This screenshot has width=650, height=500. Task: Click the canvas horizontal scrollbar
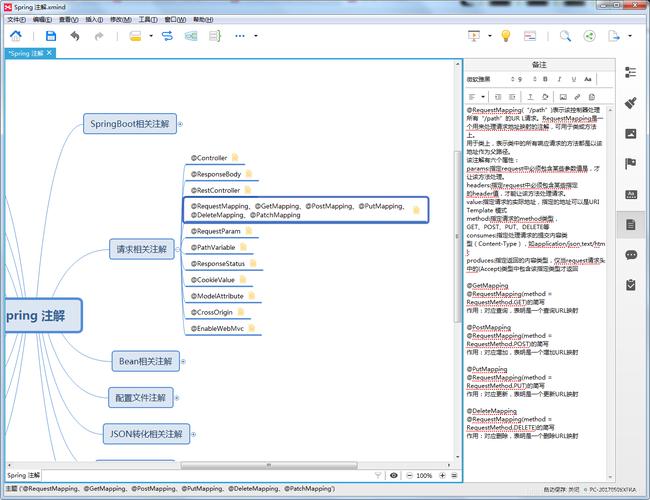pyautogui.click(x=269, y=465)
